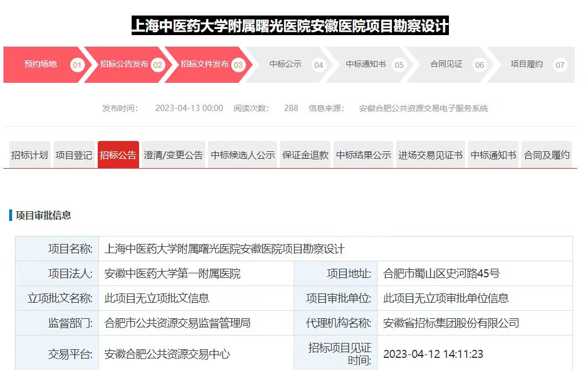Click 此项目无立项审批单位信息 cell

(x=475, y=298)
